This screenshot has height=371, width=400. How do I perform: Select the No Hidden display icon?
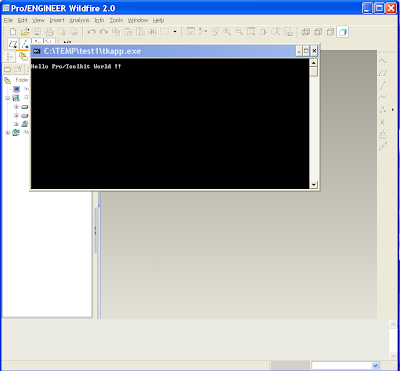pos(330,32)
